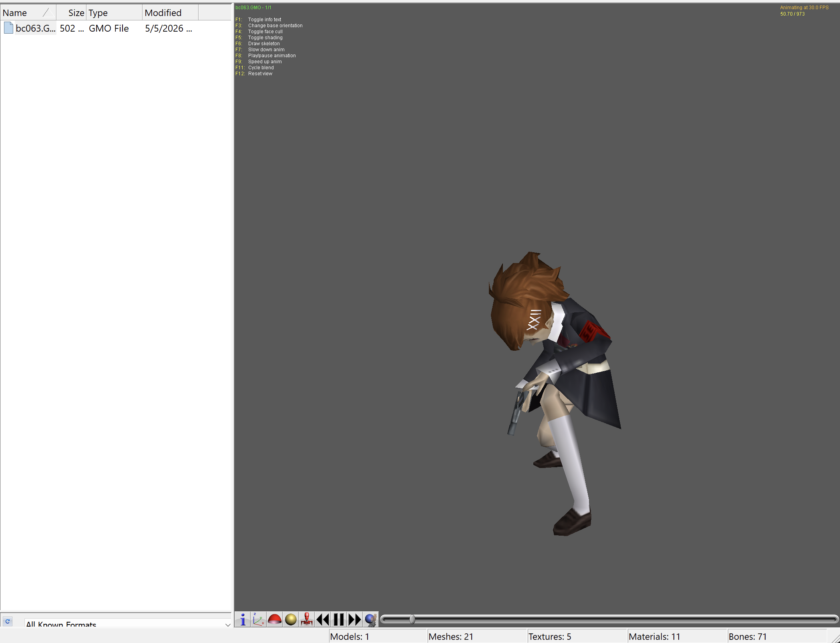Click the 'Play/pause animation' help line
840x643 pixels.
click(272, 56)
